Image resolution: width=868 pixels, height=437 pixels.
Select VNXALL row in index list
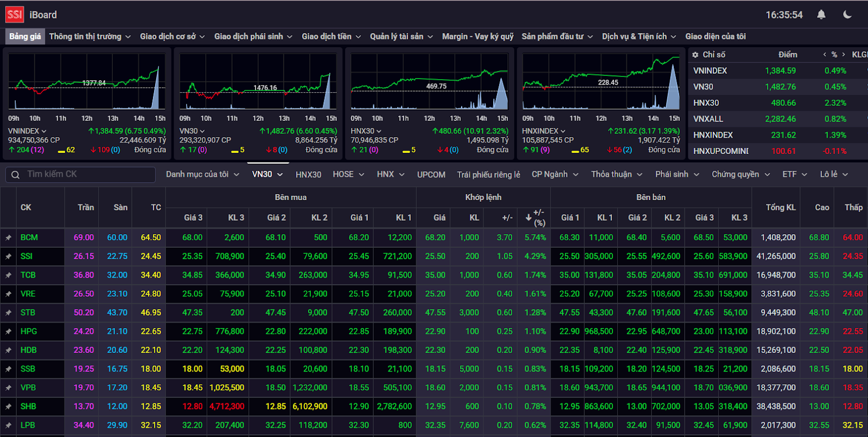coord(778,119)
